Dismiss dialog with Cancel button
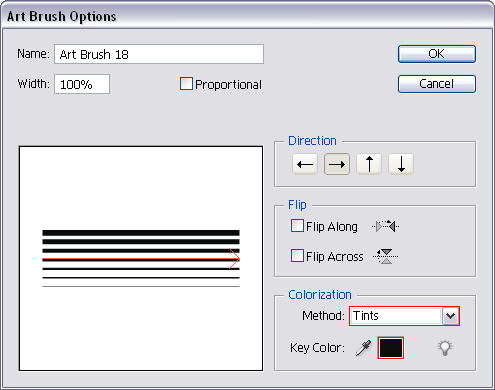 point(437,84)
